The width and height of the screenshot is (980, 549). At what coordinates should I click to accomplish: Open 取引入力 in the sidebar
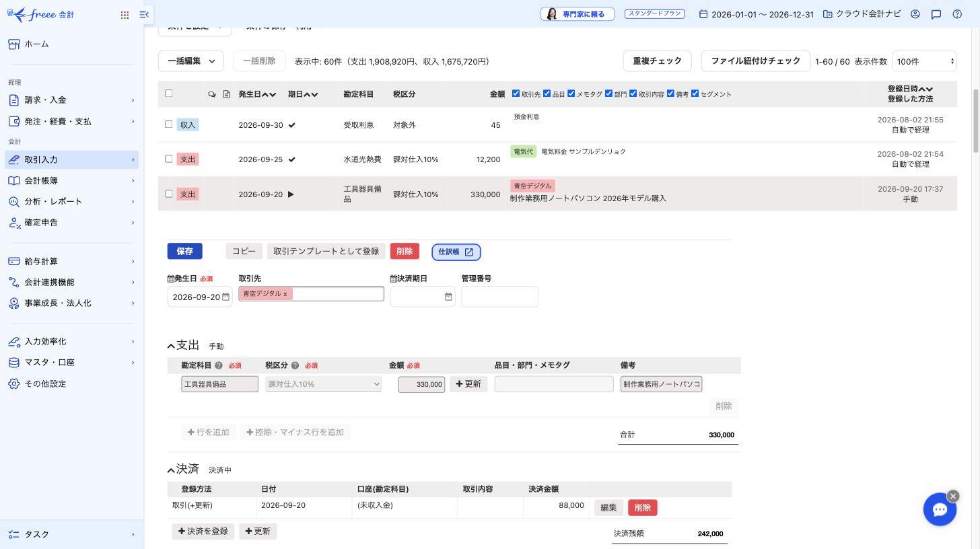point(72,160)
